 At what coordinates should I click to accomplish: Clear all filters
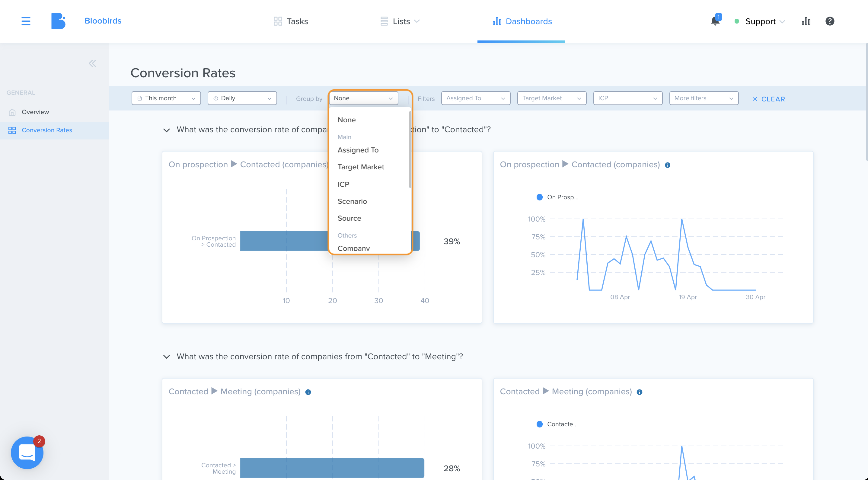click(769, 99)
